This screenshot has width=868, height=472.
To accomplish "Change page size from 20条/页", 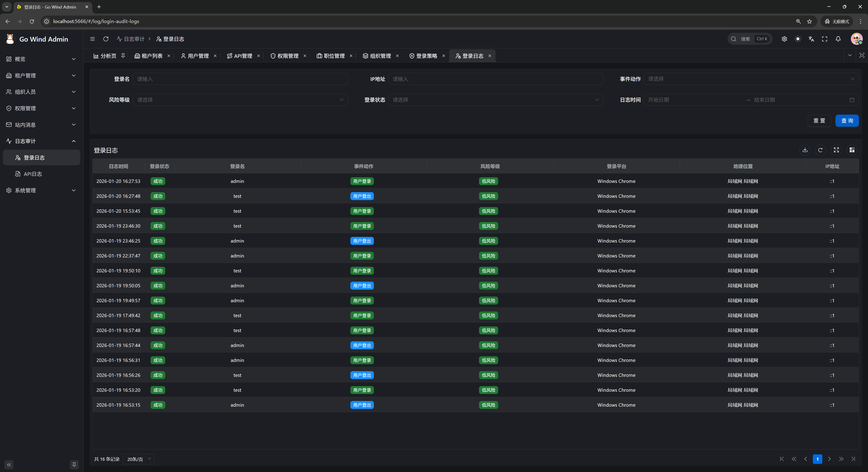I will coord(139,459).
